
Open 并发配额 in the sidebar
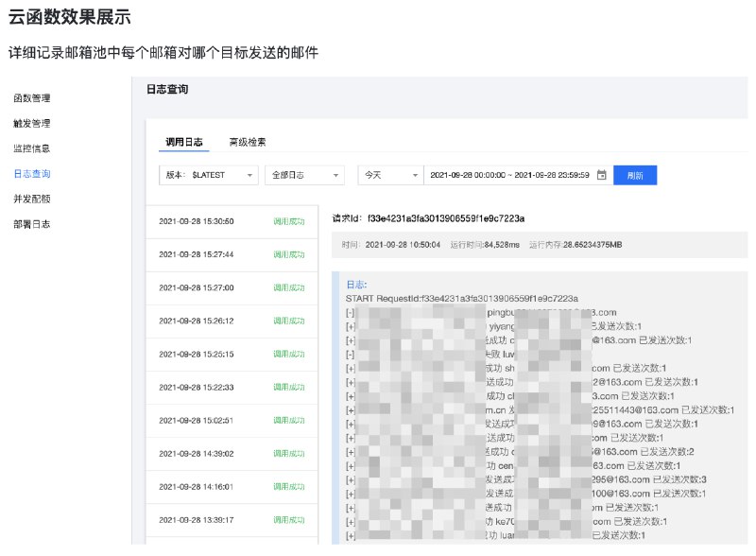coord(32,199)
